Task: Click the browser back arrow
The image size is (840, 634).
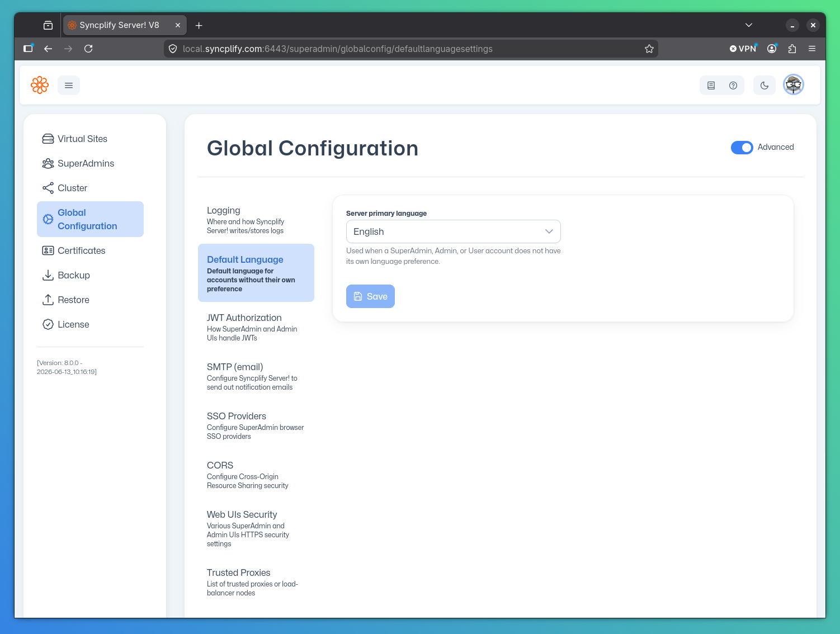Action: click(48, 49)
